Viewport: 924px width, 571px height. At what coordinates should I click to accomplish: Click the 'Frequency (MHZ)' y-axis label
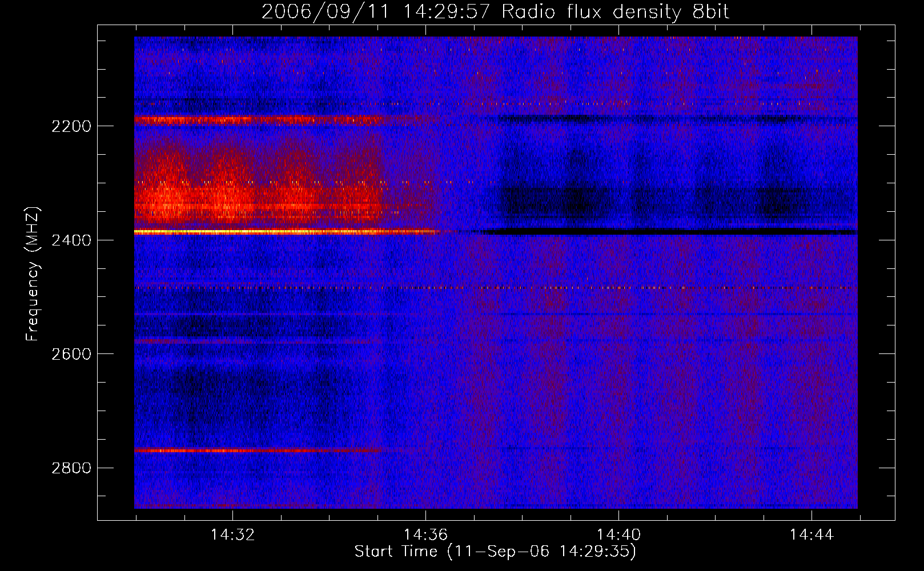[33, 274]
